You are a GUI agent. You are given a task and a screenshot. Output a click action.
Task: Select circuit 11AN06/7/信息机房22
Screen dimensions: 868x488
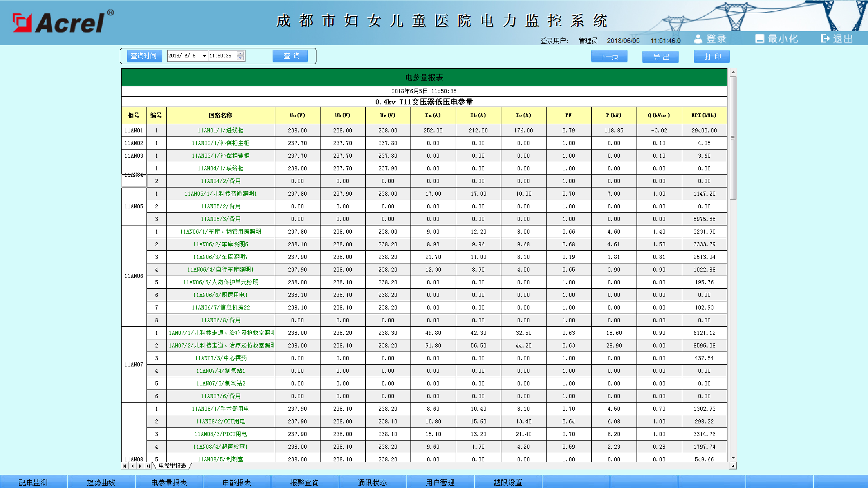click(221, 308)
